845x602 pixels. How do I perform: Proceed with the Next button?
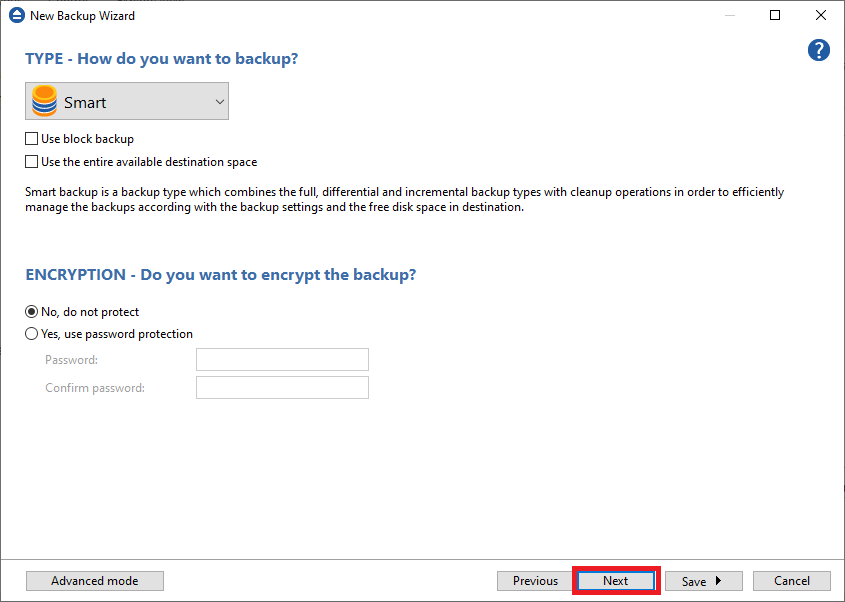click(x=615, y=581)
